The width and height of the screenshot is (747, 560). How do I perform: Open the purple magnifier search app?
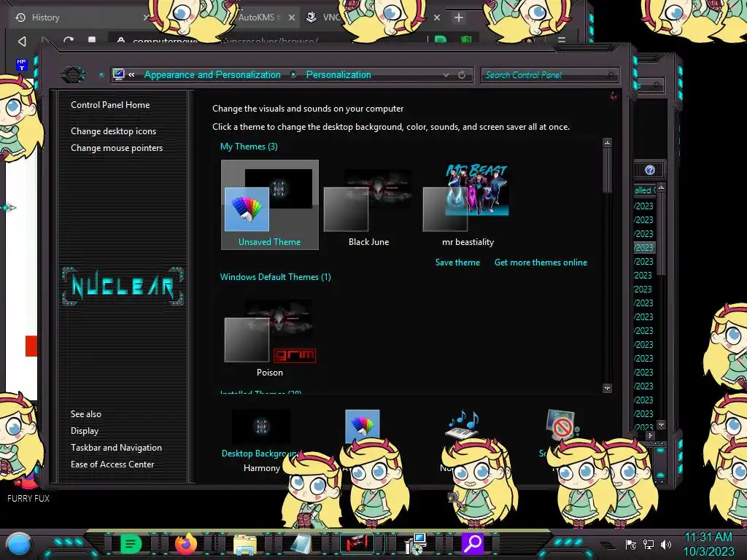(x=473, y=543)
